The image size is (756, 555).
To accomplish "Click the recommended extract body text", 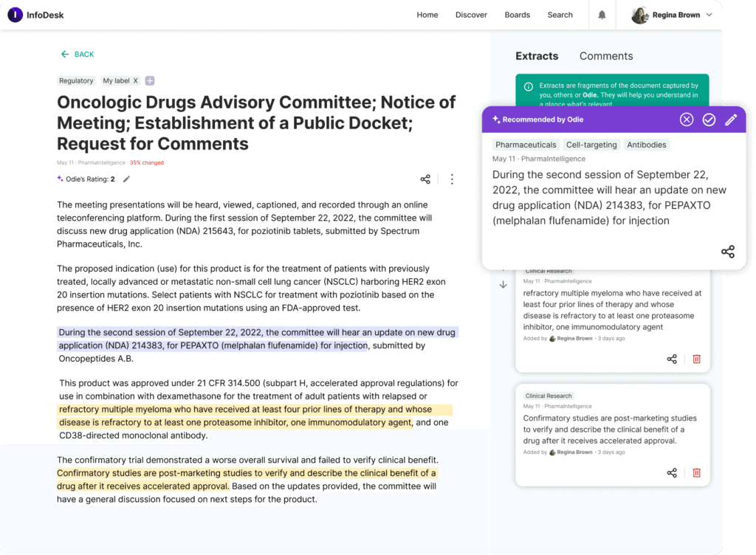I will click(x=609, y=198).
